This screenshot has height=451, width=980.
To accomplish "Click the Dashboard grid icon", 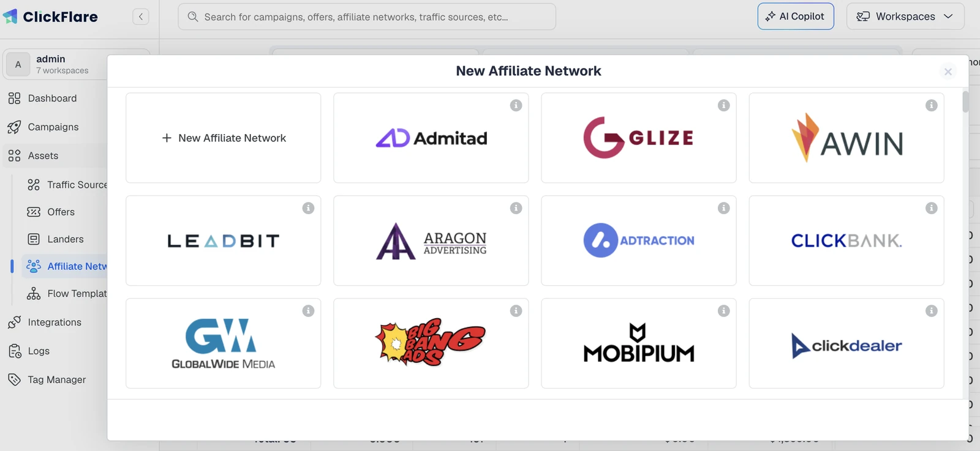I will (14, 98).
